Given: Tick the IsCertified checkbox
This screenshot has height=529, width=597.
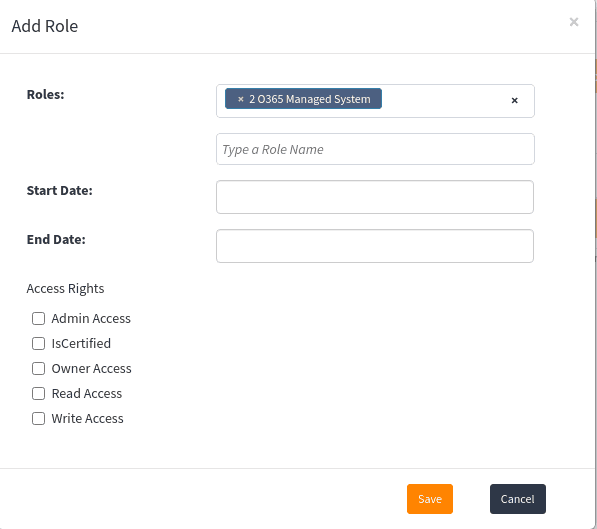Looking at the screenshot, I should click(x=38, y=344).
